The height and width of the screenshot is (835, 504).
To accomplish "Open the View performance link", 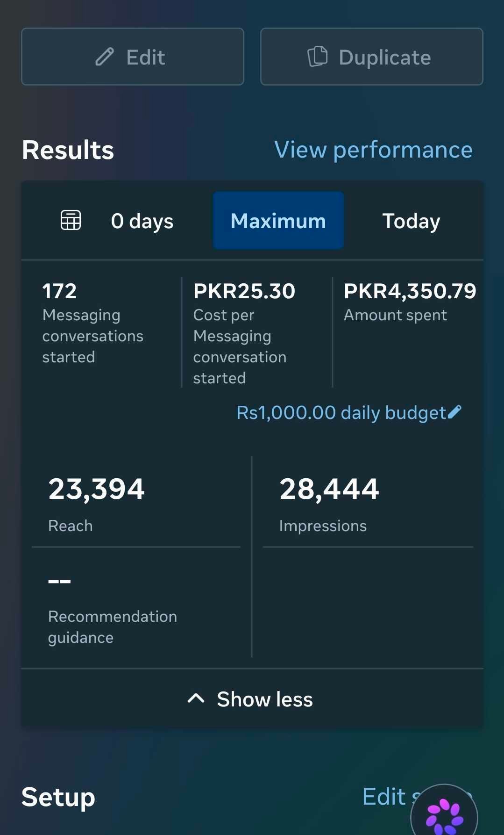I will click(374, 150).
